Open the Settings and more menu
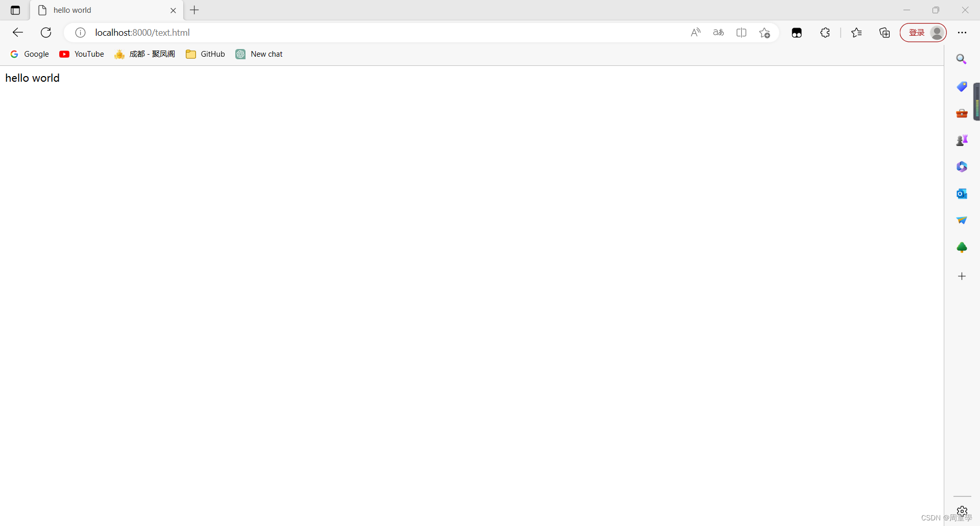This screenshot has height=526, width=980. [x=963, y=32]
